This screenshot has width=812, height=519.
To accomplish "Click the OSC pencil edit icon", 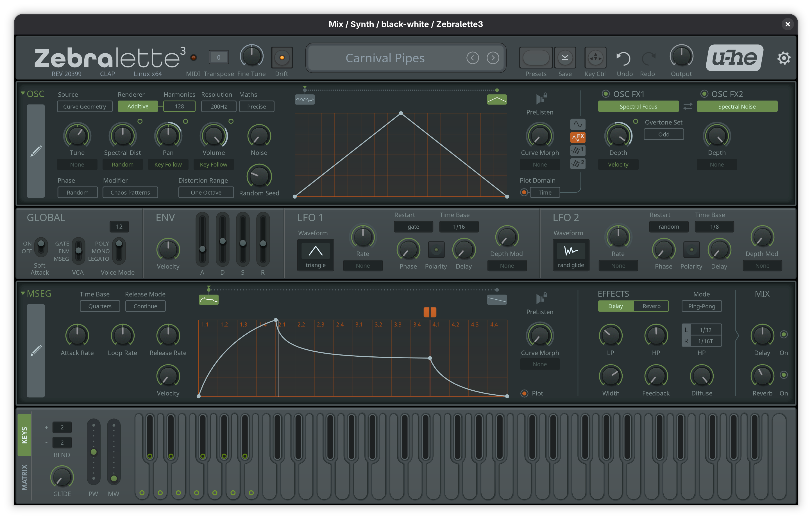I will coord(36,151).
